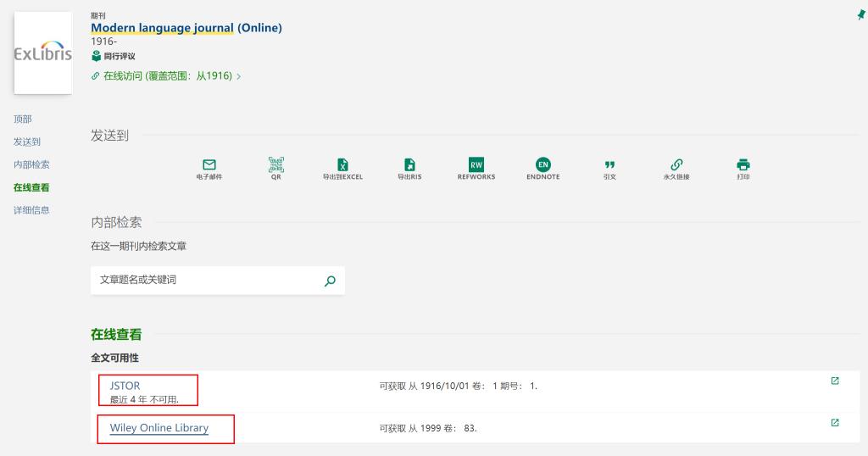Image resolution: width=868 pixels, height=456 pixels.
Task: Open Wiley Online Library link
Action: click(x=159, y=428)
